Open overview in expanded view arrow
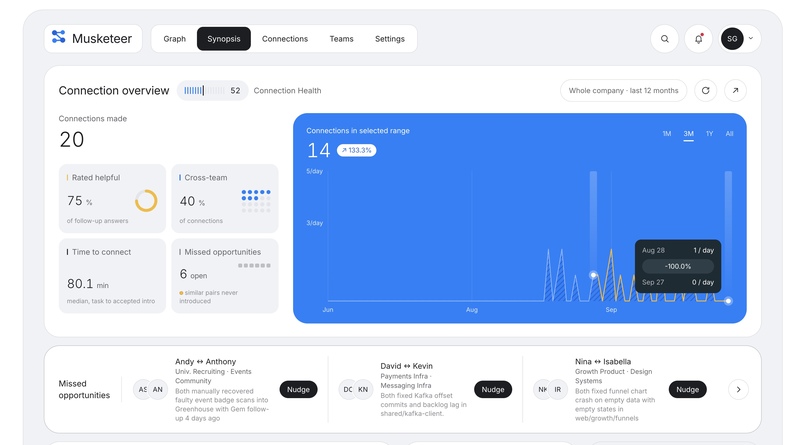 pos(736,90)
